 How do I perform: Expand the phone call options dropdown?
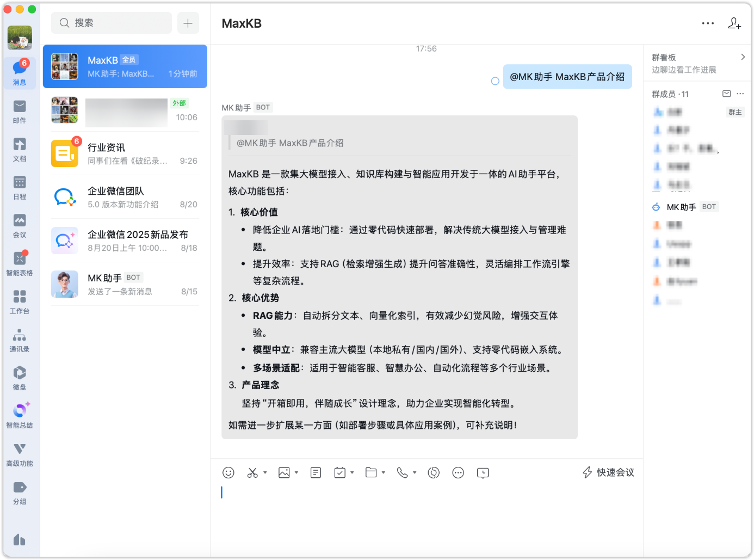(x=414, y=472)
